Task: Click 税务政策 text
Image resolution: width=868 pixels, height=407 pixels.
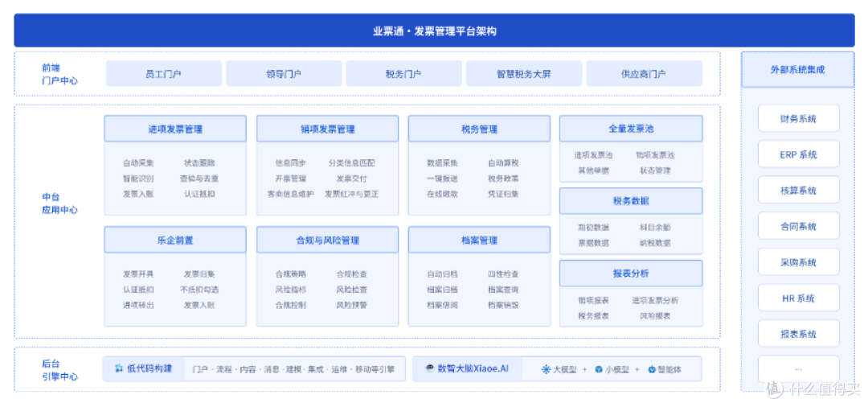Action: 503,179
